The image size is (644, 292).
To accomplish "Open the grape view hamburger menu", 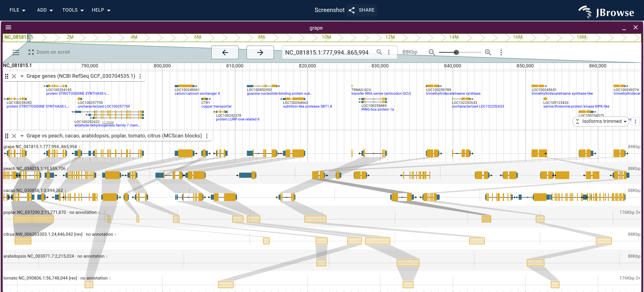I will point(8,27).
